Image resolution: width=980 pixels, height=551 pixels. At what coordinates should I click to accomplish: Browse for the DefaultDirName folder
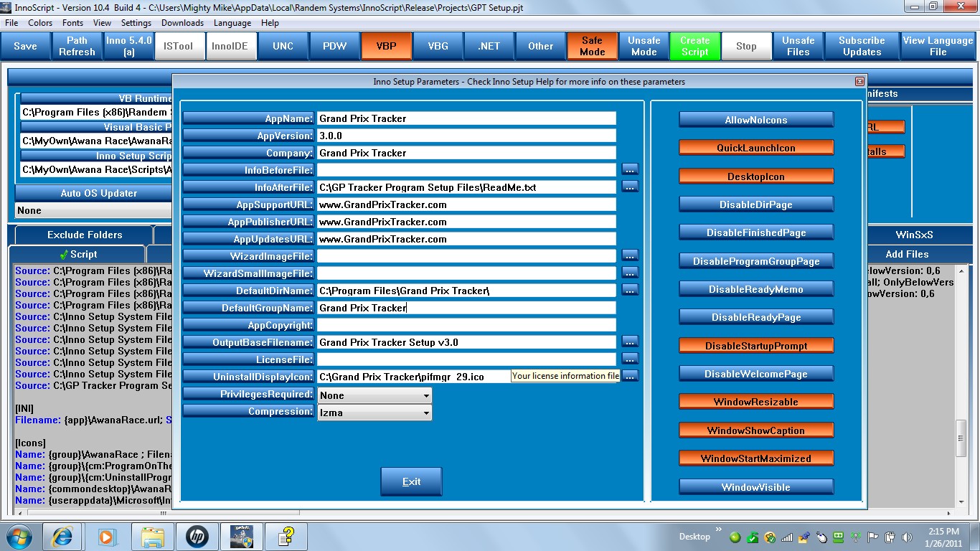tap(630, 291)
